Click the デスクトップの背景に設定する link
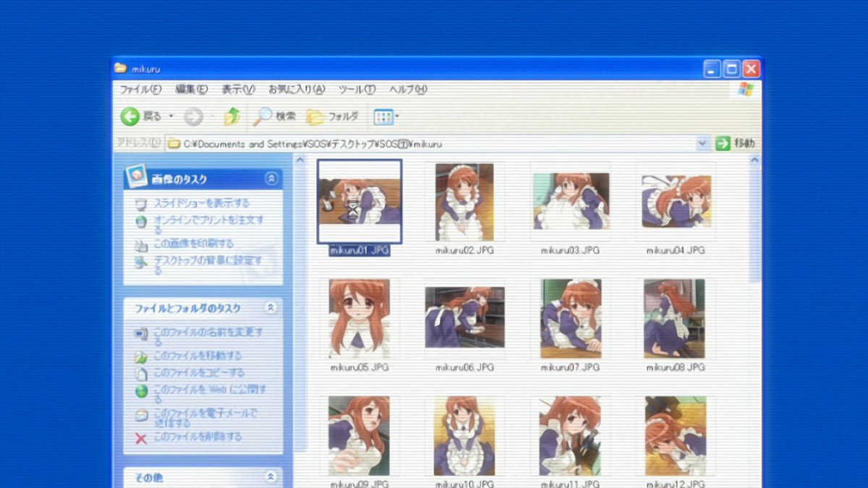The width and height of the screenshot is (868, 488). (208, 265)
